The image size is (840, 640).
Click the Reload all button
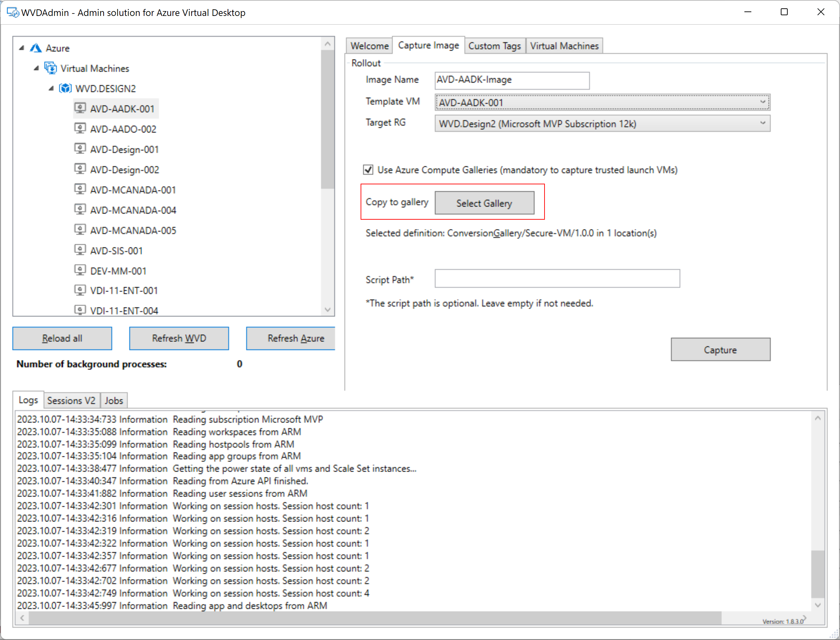62,338
